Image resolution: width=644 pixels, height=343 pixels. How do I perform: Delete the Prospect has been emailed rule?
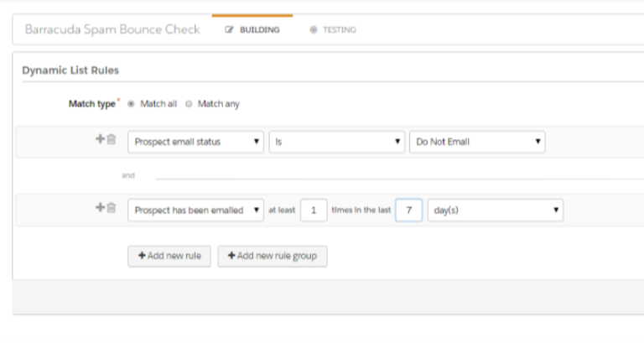coord(111,209)
